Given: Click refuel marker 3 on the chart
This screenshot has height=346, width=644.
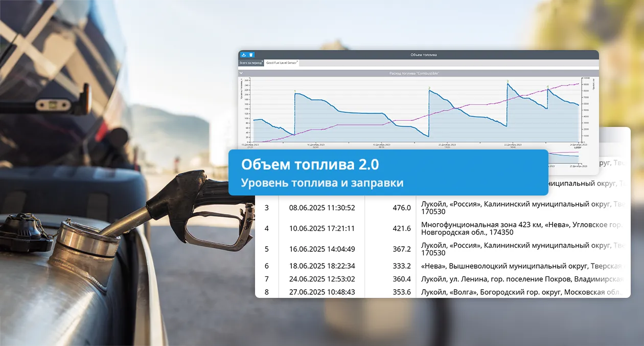Looking at the screenshot, I should pos(508,81).
